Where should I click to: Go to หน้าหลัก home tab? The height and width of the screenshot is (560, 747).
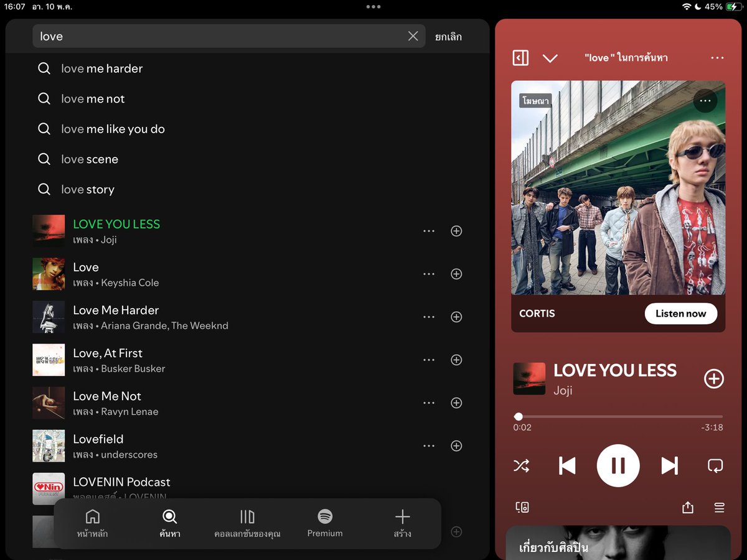92,523
